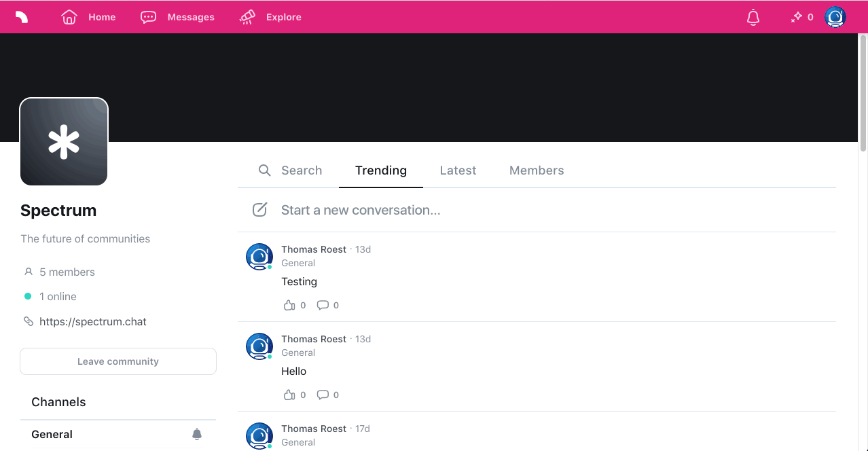Open the Members tab
Screen dimensions: 868x451
[x=536, y=170]
